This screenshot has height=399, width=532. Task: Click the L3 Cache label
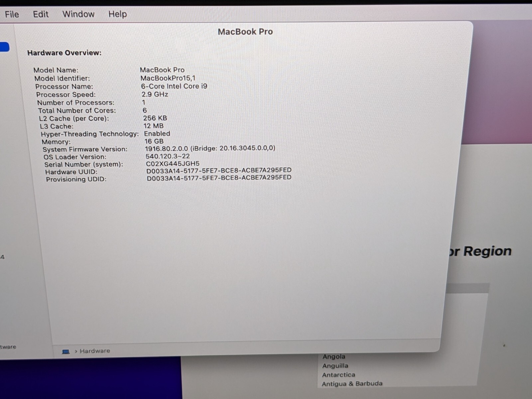(57, 127)
